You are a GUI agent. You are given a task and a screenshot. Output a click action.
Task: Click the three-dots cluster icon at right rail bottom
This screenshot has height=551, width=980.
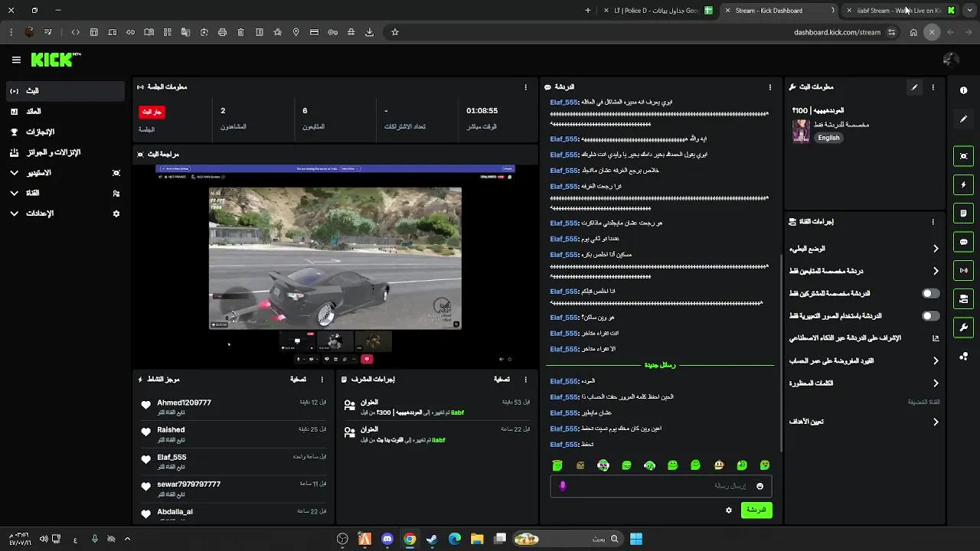(963, 356)
